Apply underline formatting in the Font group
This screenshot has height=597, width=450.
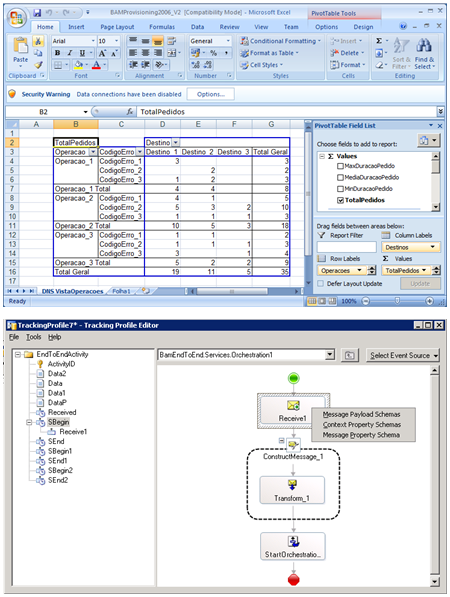(82, 53)
